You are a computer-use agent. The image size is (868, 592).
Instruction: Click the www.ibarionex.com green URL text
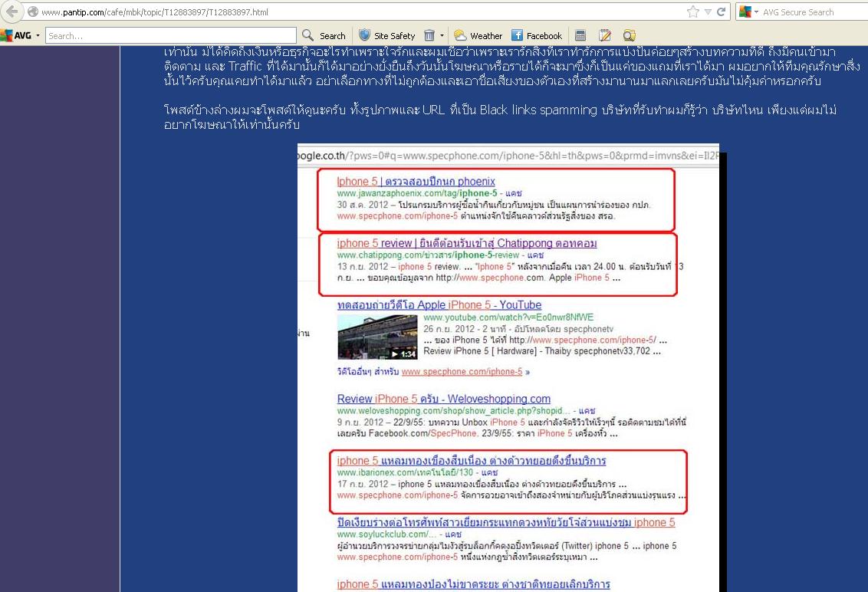click(405, 472)
